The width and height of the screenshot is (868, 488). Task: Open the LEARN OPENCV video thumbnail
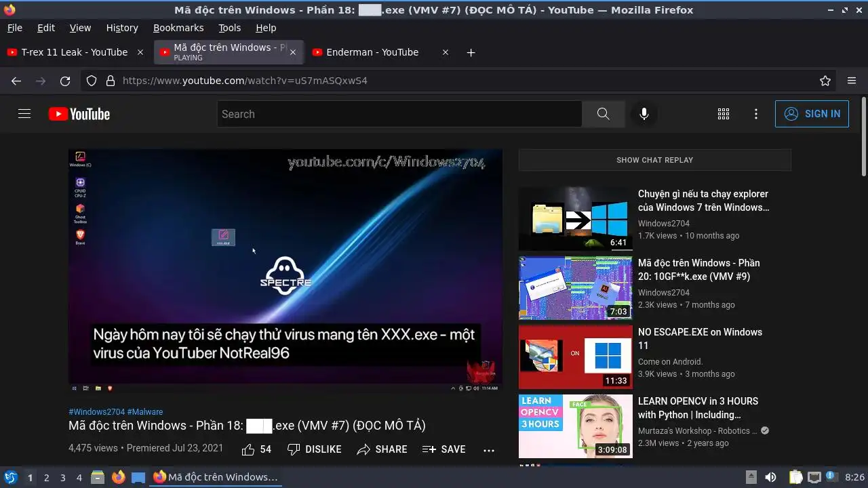pos(576,426)
